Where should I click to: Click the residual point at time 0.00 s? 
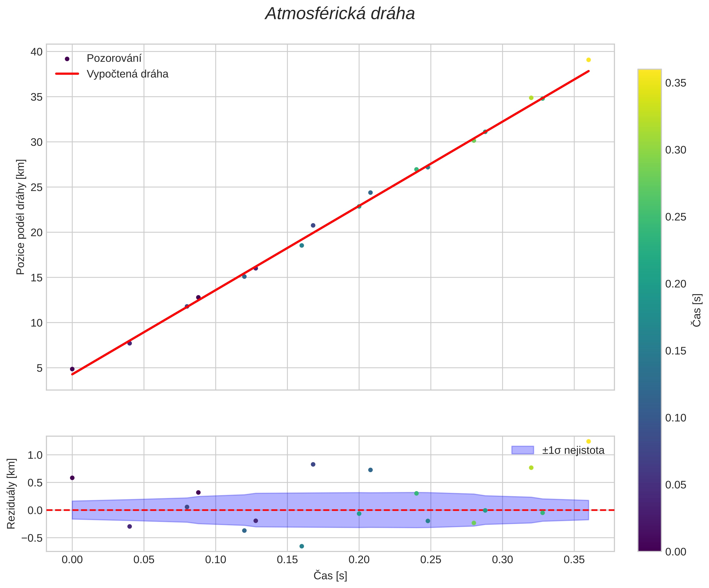[x=72, y=478]
